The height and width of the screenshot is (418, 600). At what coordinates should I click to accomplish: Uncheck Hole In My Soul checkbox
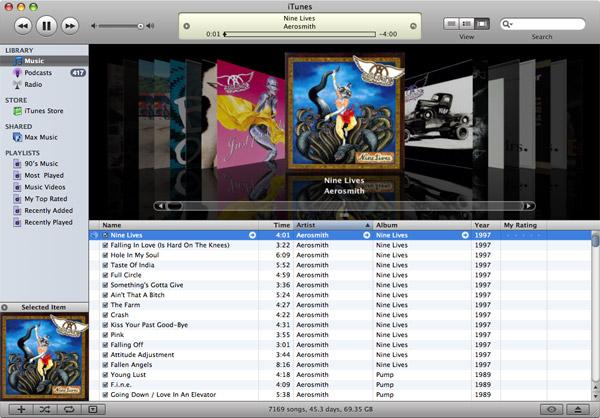coord(105,255)
